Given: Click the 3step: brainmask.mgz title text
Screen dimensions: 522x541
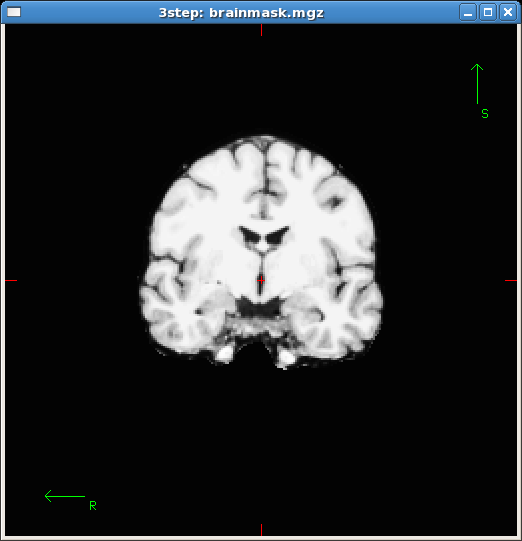Looking at the screenshot, I should [241, 13].
